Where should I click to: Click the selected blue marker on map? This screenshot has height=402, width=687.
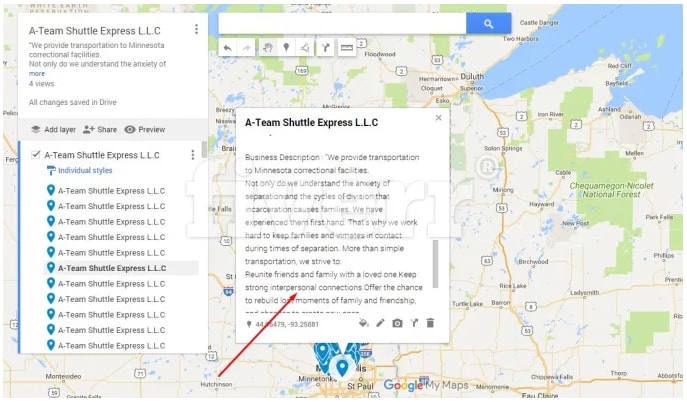[342, 366]
